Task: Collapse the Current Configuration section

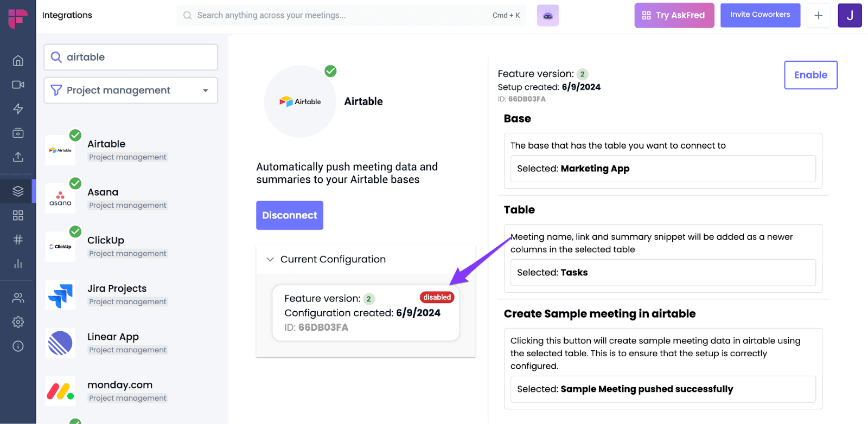Action: click(270, 259)
